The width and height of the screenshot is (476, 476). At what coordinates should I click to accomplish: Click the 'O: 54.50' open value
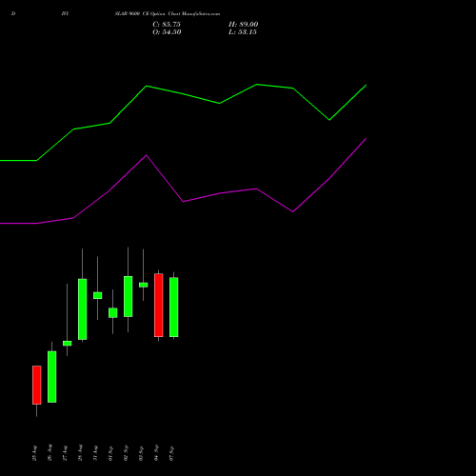pyautogui.click(x=167, y=32)
